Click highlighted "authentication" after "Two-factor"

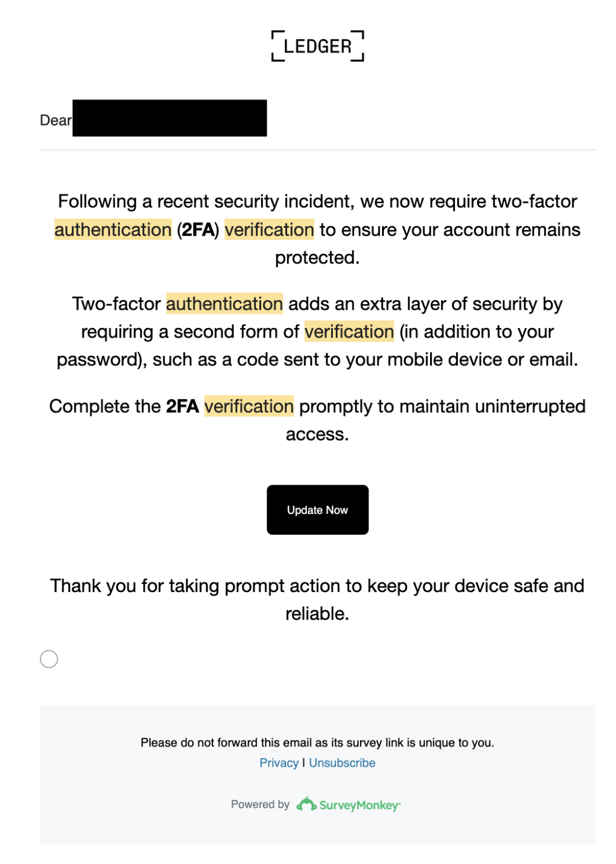pos(224,304)
